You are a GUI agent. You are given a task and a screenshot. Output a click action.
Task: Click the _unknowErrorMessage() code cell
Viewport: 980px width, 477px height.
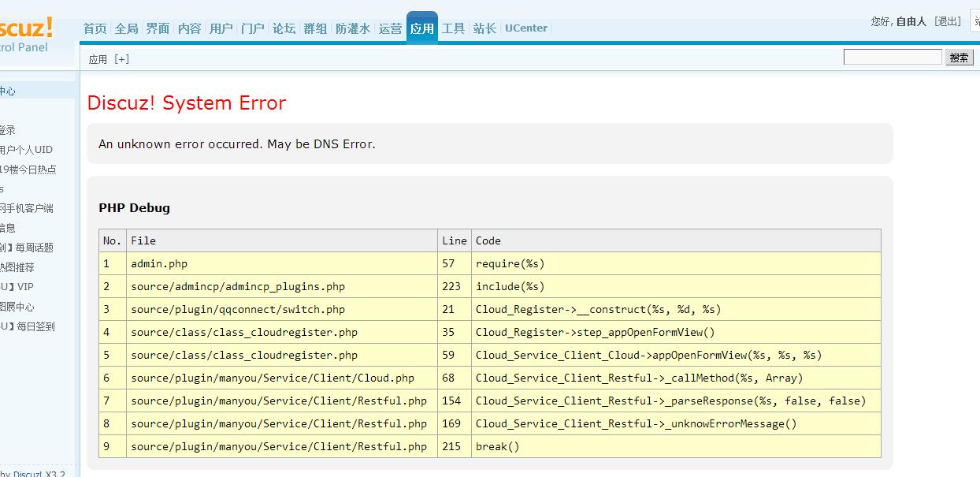(676, 423)
